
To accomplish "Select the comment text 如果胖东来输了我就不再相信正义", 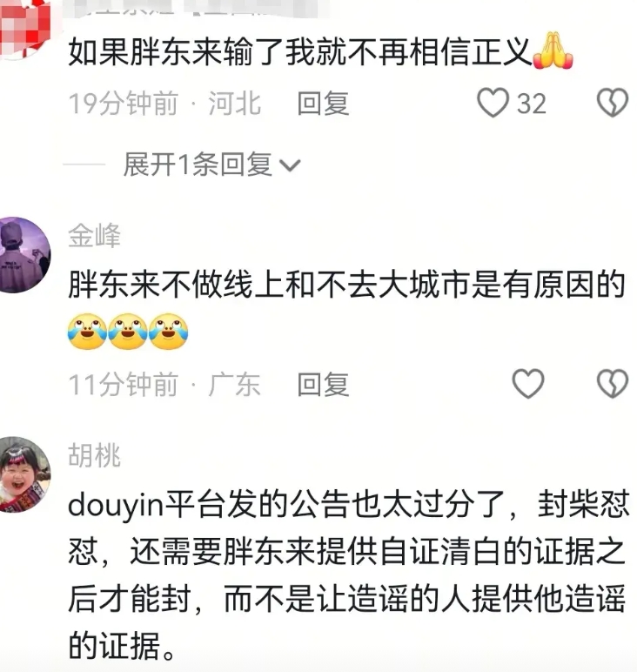I will tap(300, 52).
